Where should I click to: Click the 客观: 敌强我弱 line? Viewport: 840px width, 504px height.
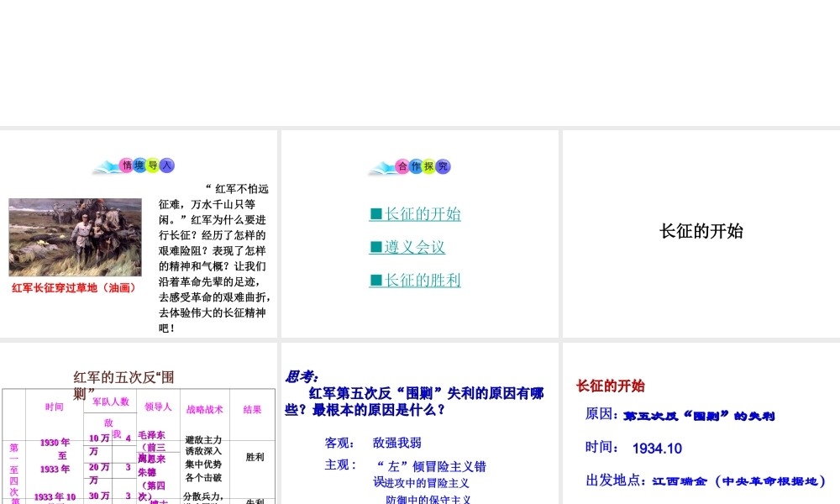point(373,444)
